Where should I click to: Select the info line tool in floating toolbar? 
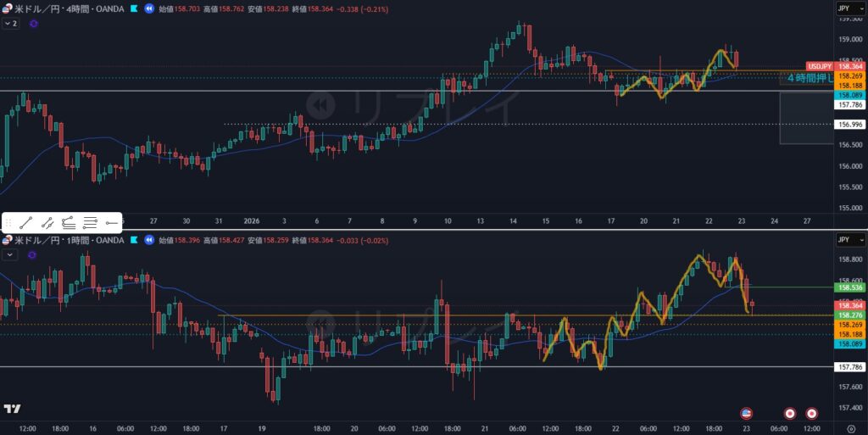[47, 223]
